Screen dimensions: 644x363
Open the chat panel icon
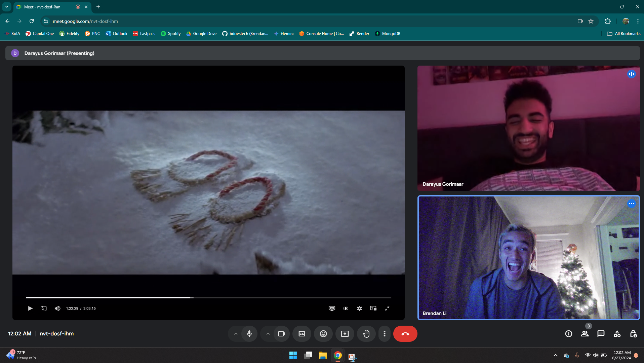(x=601, y=334)
